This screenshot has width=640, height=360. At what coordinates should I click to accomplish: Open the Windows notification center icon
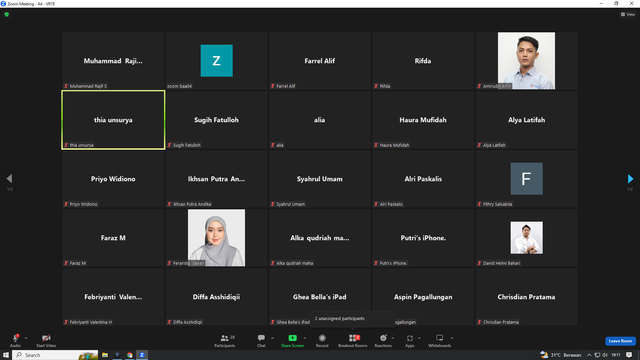tap(629, 355)
